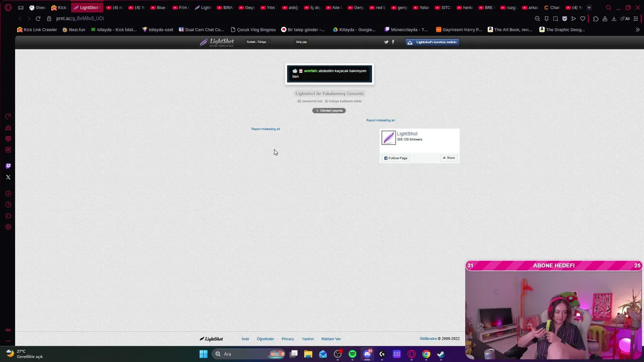Expand the bookmarks bar overflow chevron
Screen dimensions: 644x362
(x=637, y=30)
